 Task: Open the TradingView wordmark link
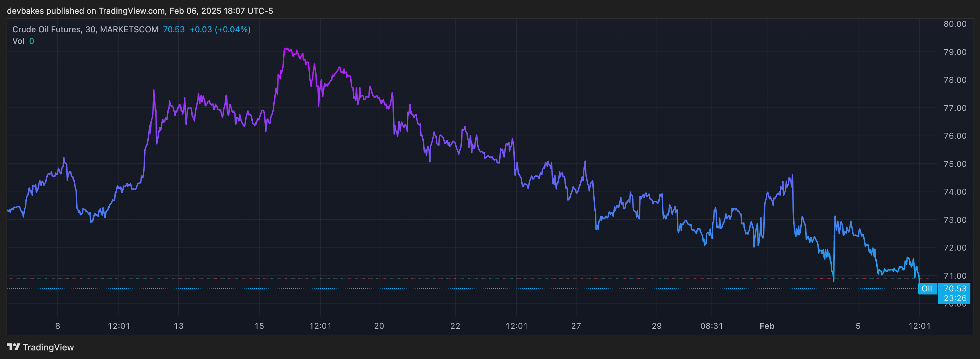tap(48, 347)
